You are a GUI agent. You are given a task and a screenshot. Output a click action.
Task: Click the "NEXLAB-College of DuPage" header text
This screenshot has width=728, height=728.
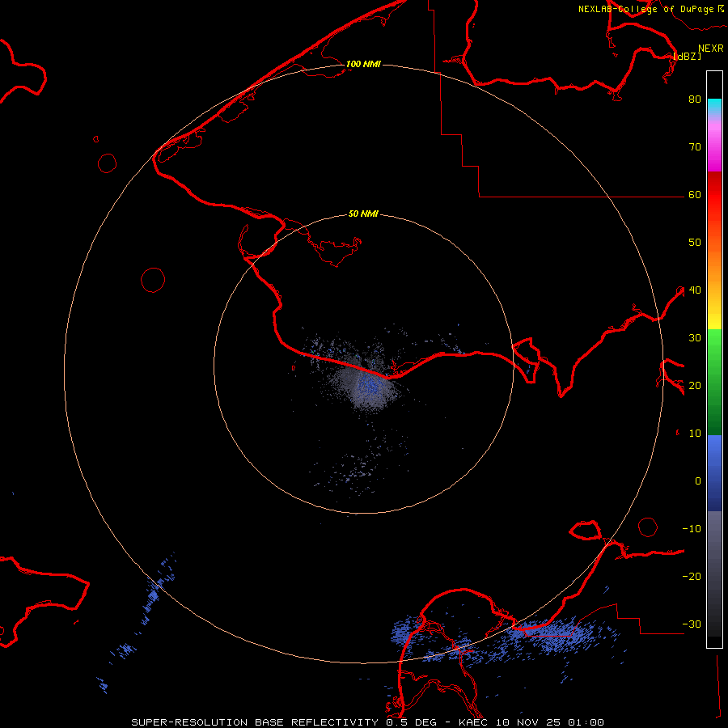click(x=645, y=9)
